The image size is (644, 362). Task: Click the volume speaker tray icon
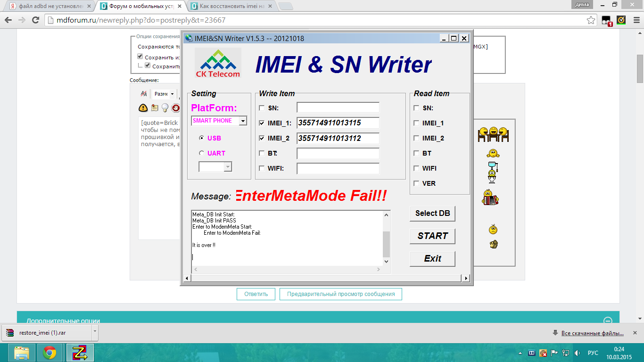[x=577, y=353]
